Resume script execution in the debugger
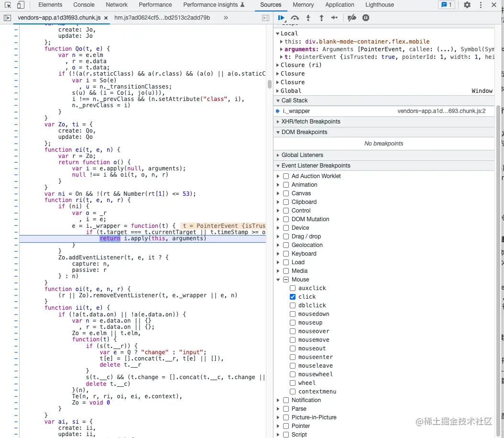Screen dimensions: 504x438 click(x=282, y=18)
